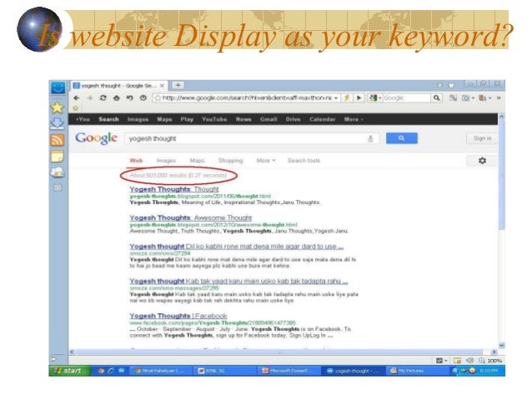Click the blue Google search button

402,138
